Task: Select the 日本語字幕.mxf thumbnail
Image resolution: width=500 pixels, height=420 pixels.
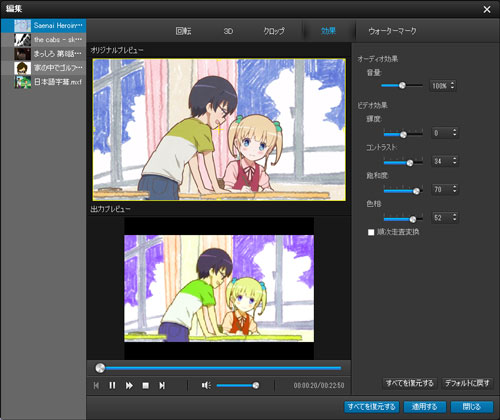Action: (23, 82)
